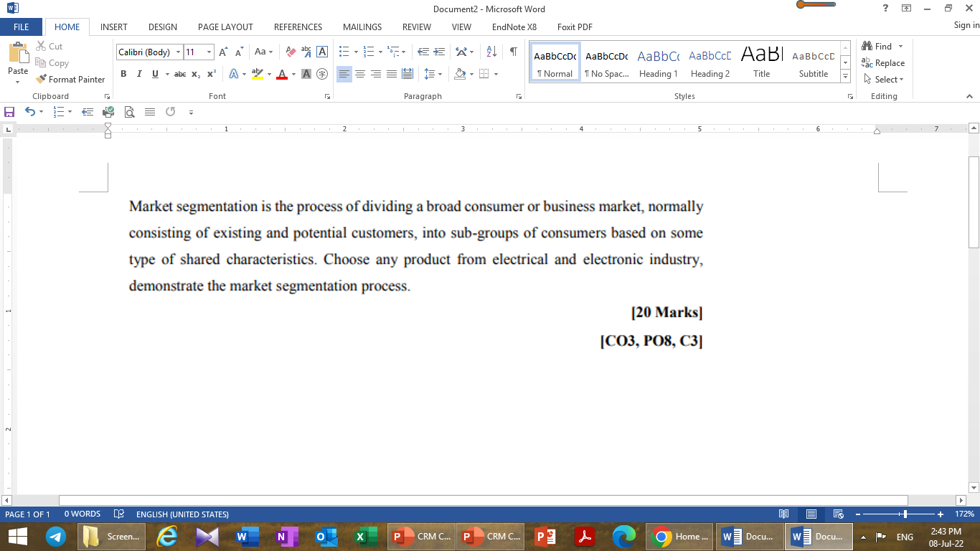Open the line spacing dropdown
Viewport: 980px width, 551px height.
tap(436, 74)
